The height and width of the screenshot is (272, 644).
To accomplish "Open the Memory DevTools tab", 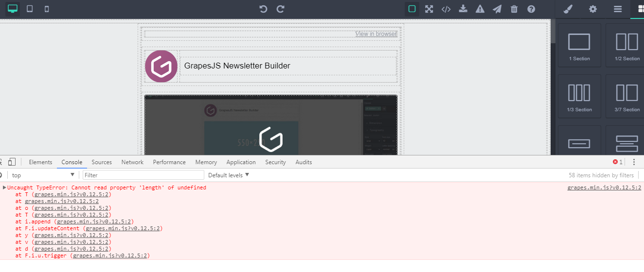I will 206,162.
